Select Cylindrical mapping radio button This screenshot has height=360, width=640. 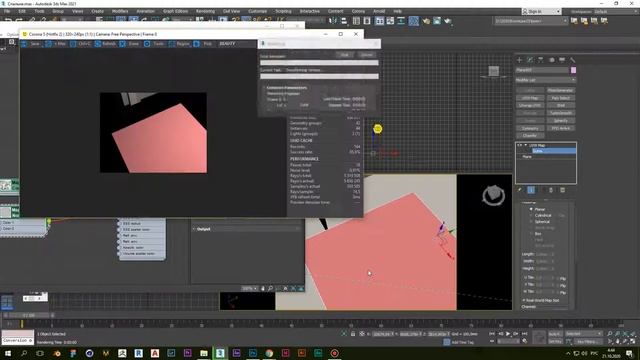(531, 215)
